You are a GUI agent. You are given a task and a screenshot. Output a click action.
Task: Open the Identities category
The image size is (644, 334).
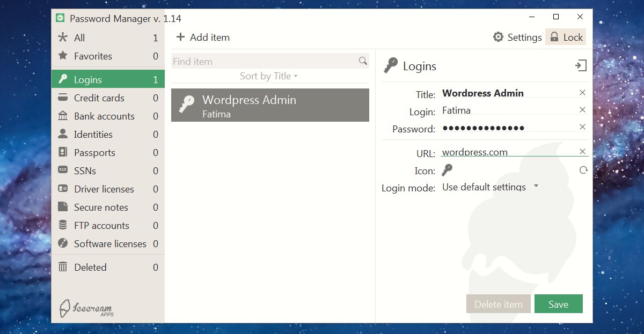[108, 135]
